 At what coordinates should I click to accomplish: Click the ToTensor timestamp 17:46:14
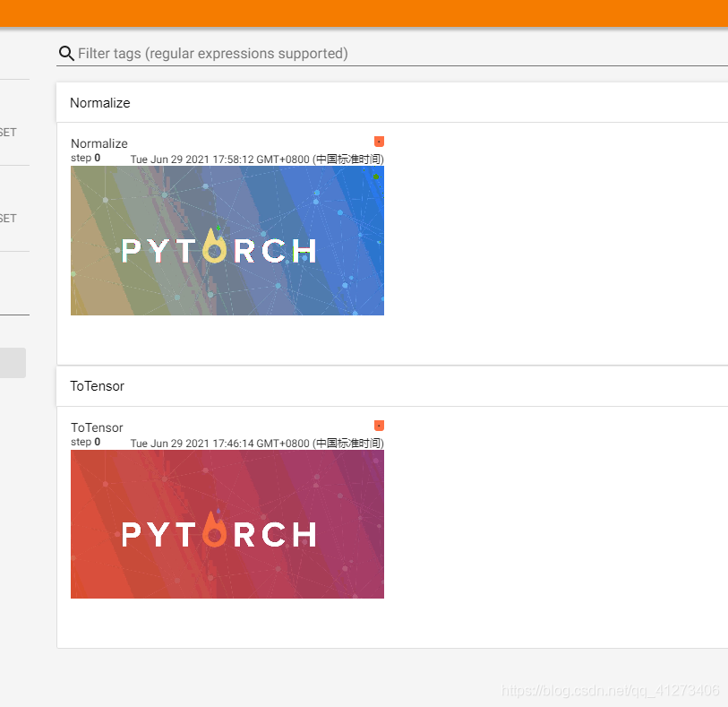[x=257, y=444]
